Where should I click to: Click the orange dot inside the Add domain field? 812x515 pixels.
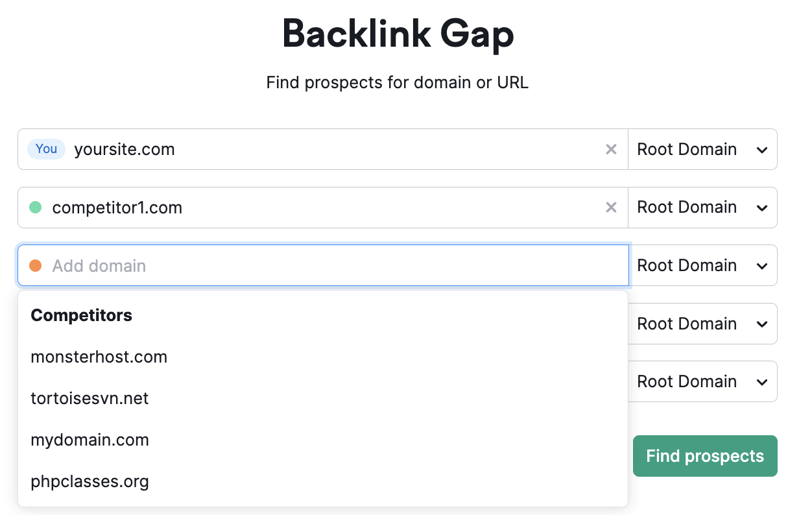(35, 265)
